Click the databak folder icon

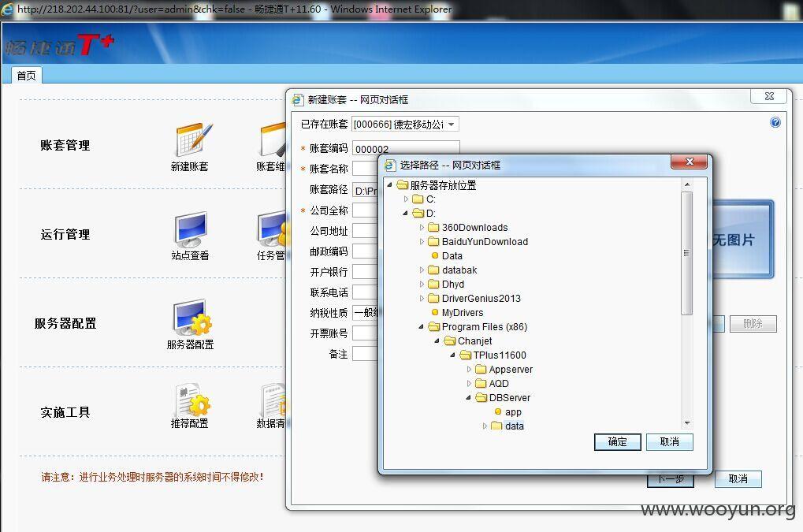(433, 270)
